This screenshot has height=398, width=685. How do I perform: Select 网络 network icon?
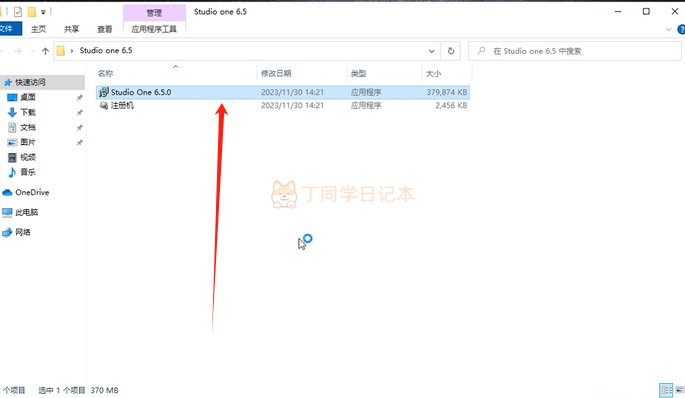point(7,232)
